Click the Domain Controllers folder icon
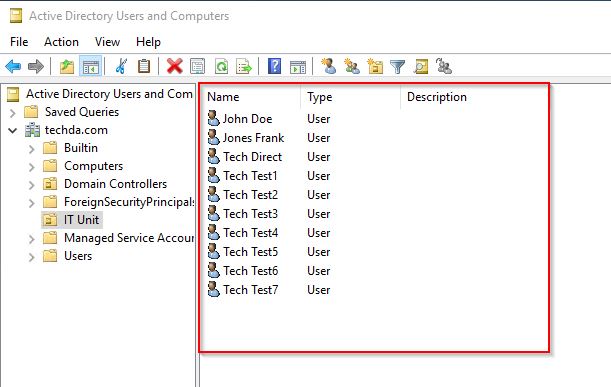 (50, 184)
